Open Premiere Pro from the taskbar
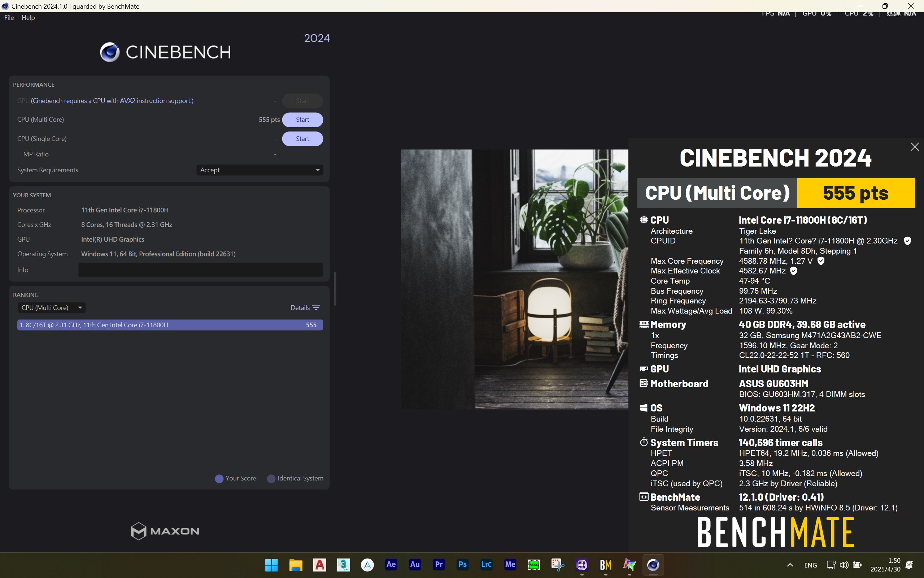 point(439,565)
